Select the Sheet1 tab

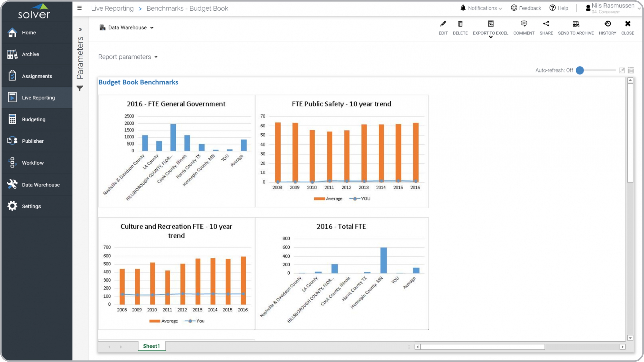click(151, 346)
